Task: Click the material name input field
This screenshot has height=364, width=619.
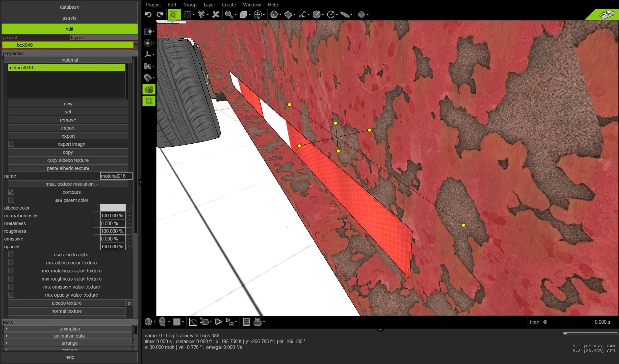Action: tap(116, 176)
